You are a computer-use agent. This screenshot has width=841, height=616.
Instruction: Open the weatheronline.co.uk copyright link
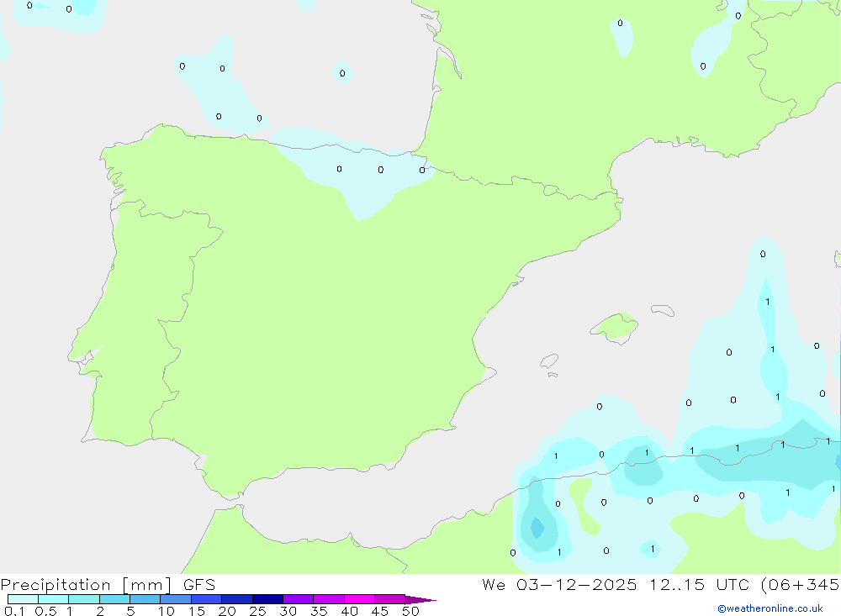point(770,608)
